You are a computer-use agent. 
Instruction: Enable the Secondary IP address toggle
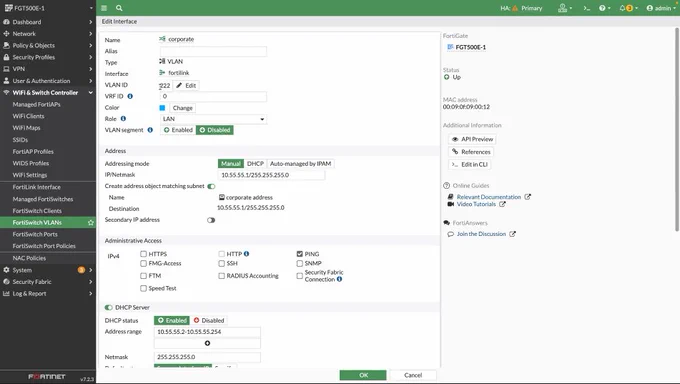[x=211, y=220]
